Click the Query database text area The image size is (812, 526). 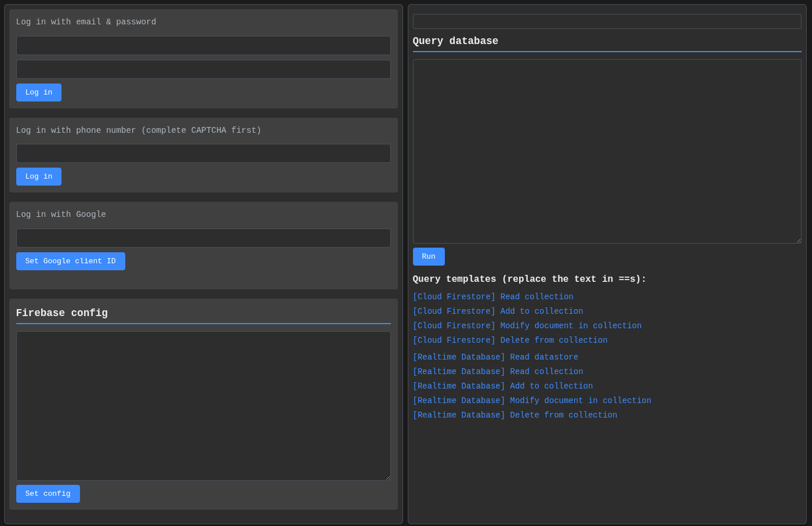coord(607,151)
